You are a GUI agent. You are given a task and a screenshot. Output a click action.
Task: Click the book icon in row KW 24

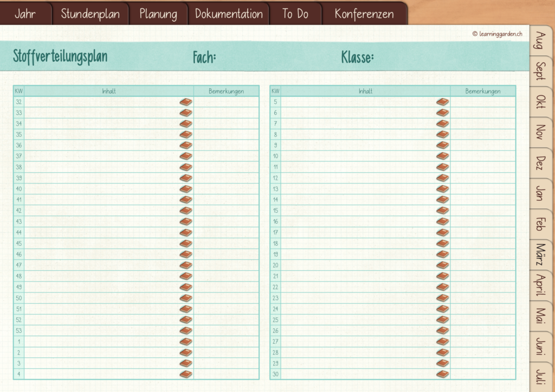point(442,309)
